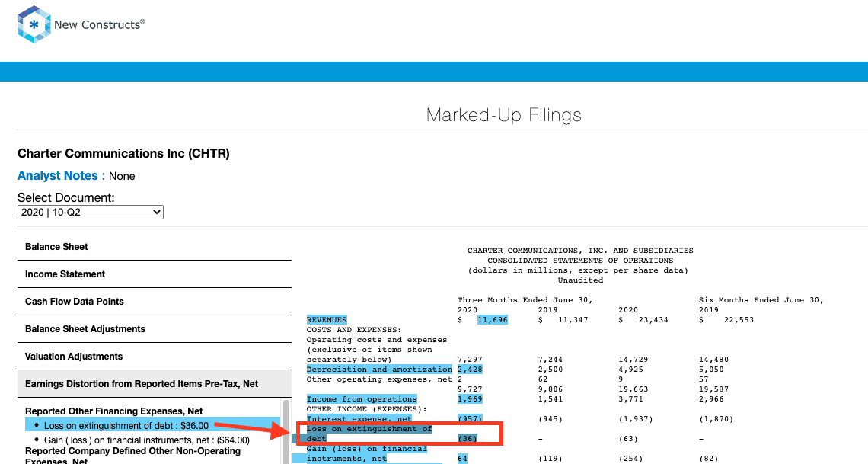Click the 7,297 operating costs figure
This screenshot has height=464, width=868.
pyautogui.click(x=470, y=360)
